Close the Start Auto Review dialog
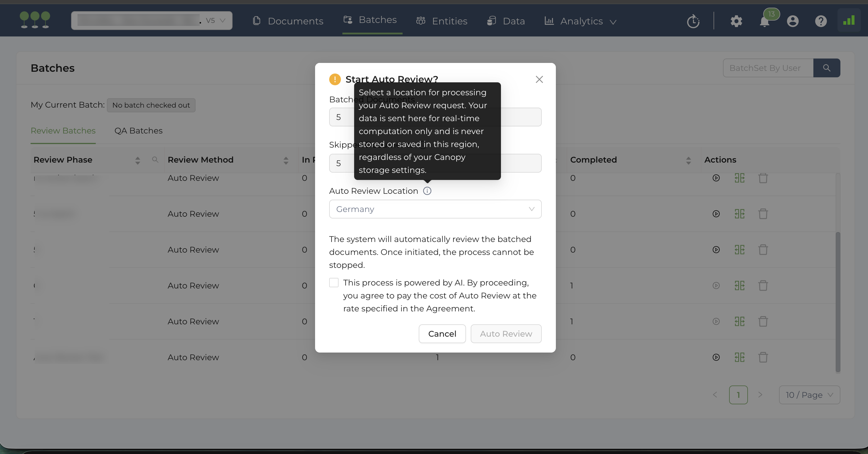This screenshot has width=868, height=454. tap(539, 79)
